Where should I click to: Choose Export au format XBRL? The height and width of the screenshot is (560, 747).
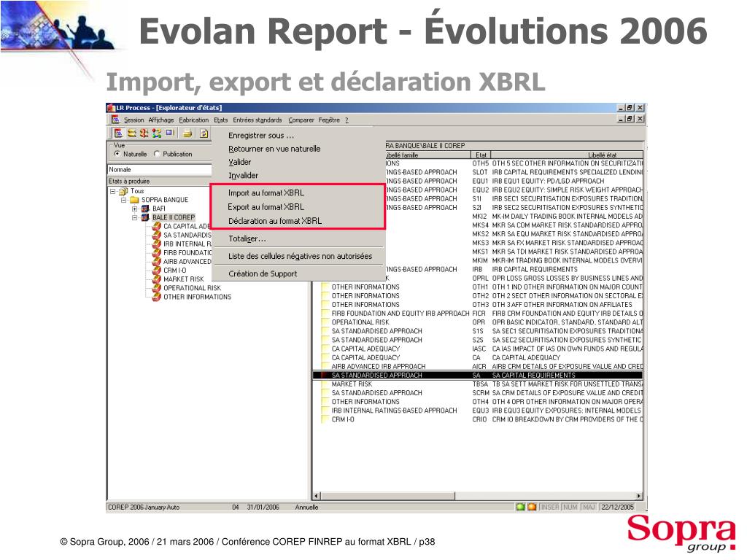(266, 207)
